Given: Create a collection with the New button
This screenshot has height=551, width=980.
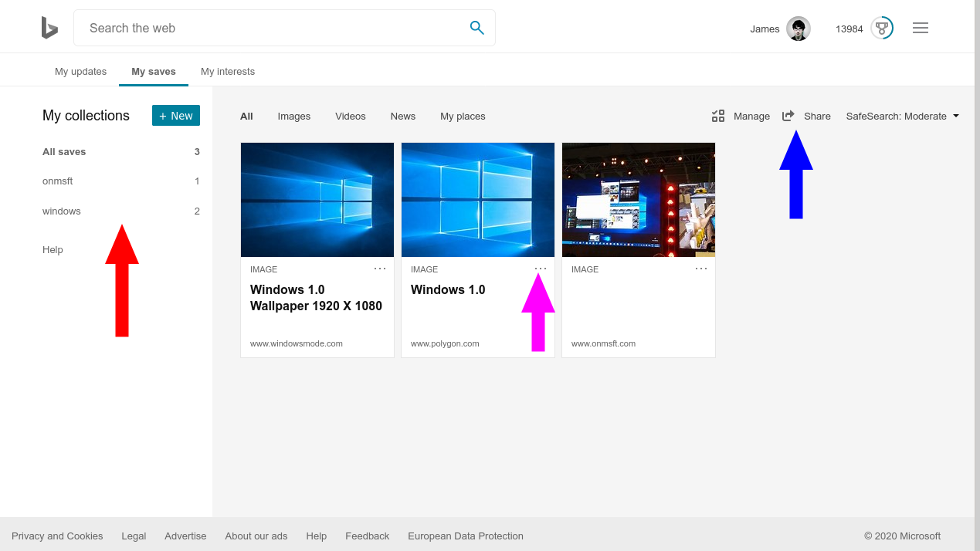Looking at the screenshot, I should tap(176, 116).
